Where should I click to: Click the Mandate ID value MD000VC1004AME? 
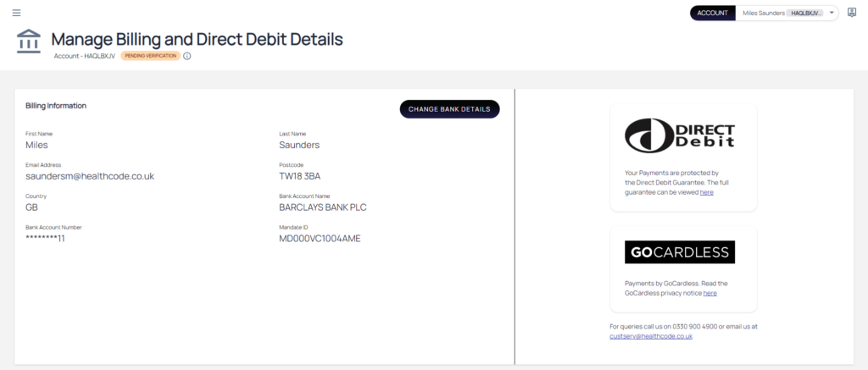coord(320,238)
